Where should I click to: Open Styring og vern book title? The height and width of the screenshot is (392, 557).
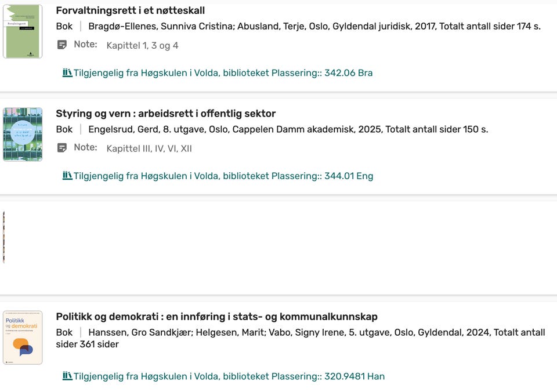pyautogui.click(x=165, y=114)
